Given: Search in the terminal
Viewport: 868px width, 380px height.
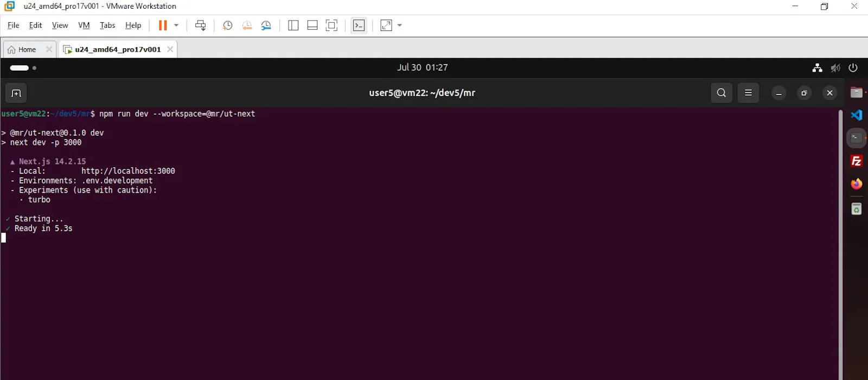Looking at the screenshot, I should click(722, 93).
